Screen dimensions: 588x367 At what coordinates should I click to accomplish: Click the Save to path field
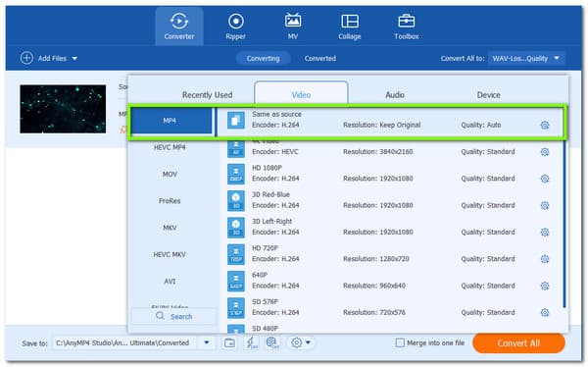click(125, 343)
